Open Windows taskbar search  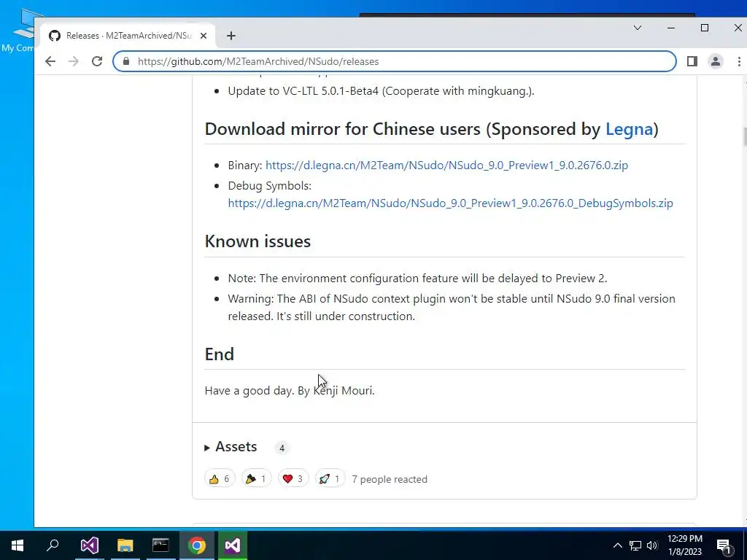coord(53,545)
